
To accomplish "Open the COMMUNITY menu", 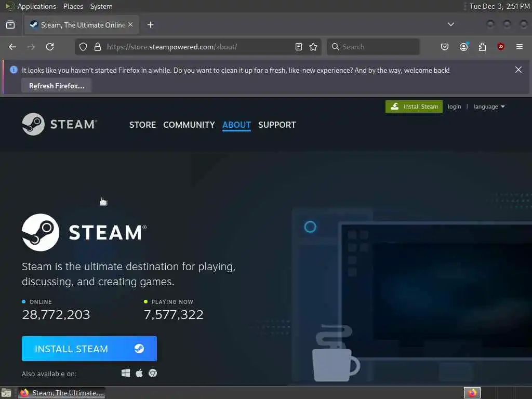I will [x=189, y=125].
